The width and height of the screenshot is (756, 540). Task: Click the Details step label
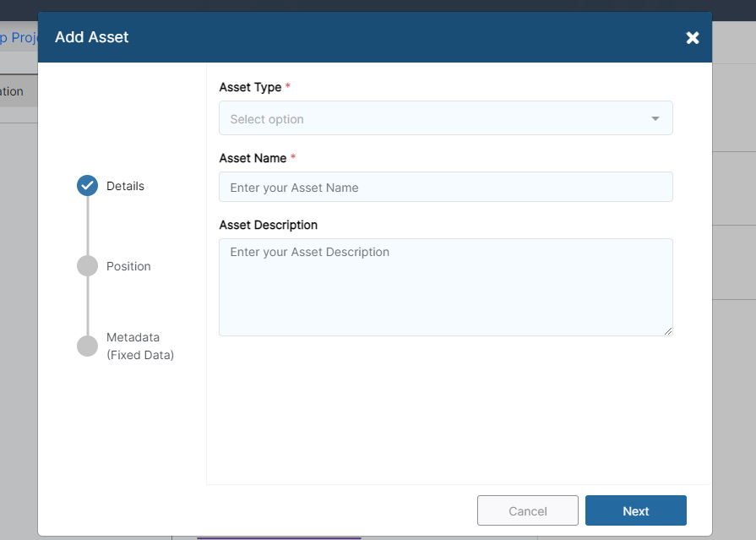click(127, 186)
